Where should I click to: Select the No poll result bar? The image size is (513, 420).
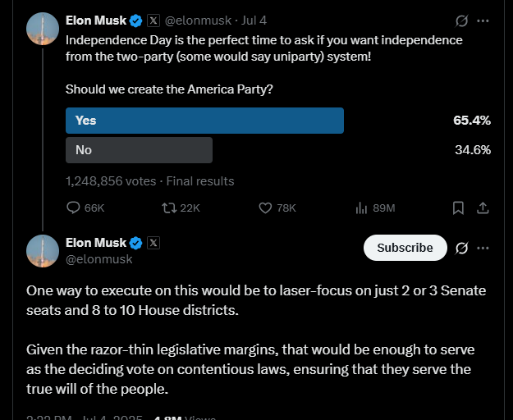[x=139, y=150]
